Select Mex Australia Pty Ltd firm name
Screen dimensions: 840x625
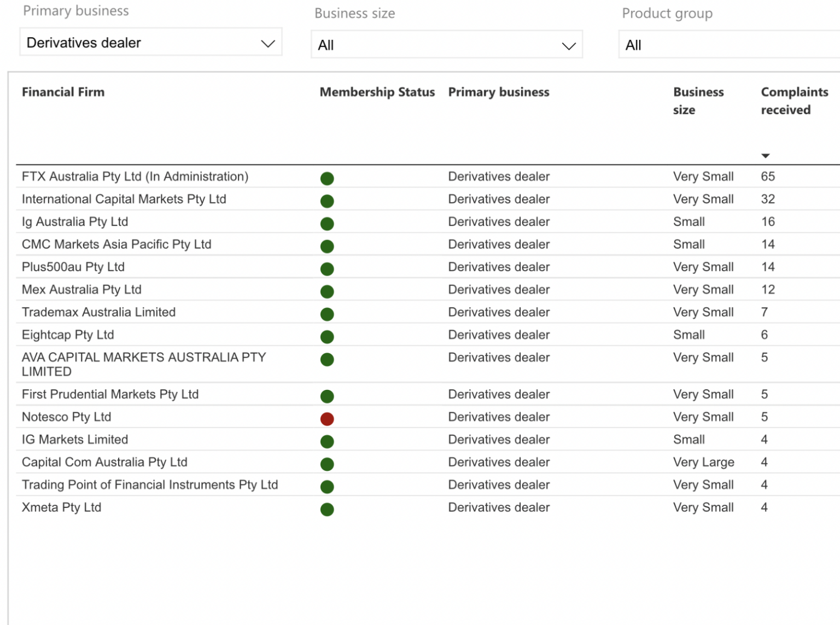pos(81,289)
